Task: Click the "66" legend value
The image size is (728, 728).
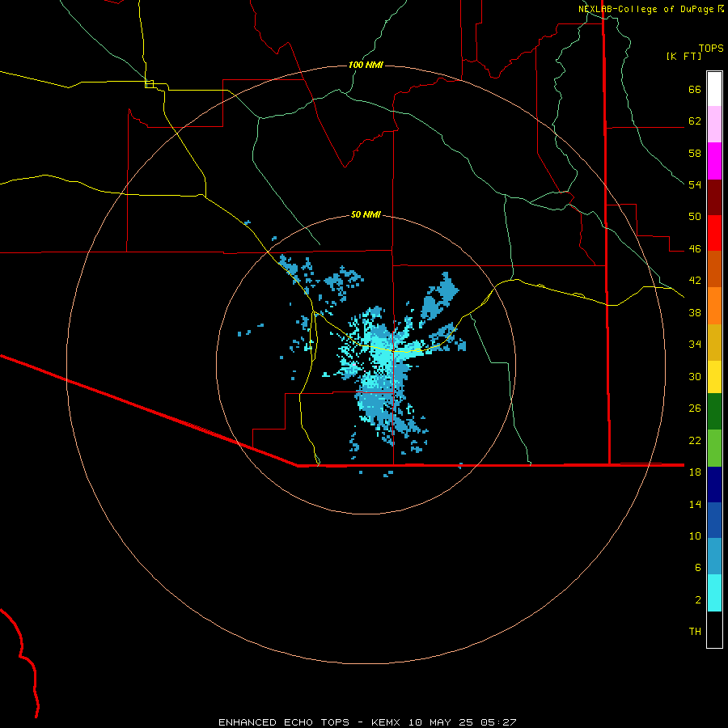Action: (x=695, y=89)
